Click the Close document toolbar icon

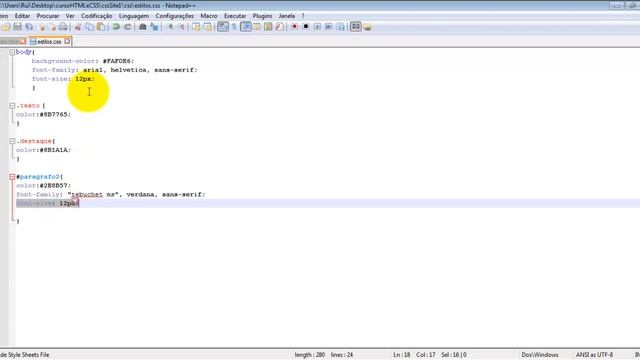pyautogui.click(x=41, y=27)
